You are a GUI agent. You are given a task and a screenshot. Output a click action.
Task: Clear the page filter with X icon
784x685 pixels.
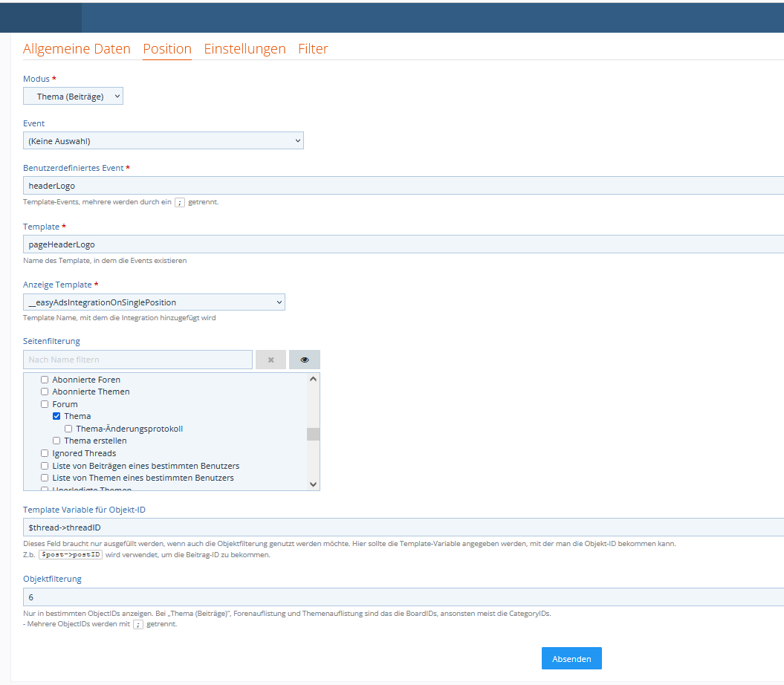tap(270, 360)
